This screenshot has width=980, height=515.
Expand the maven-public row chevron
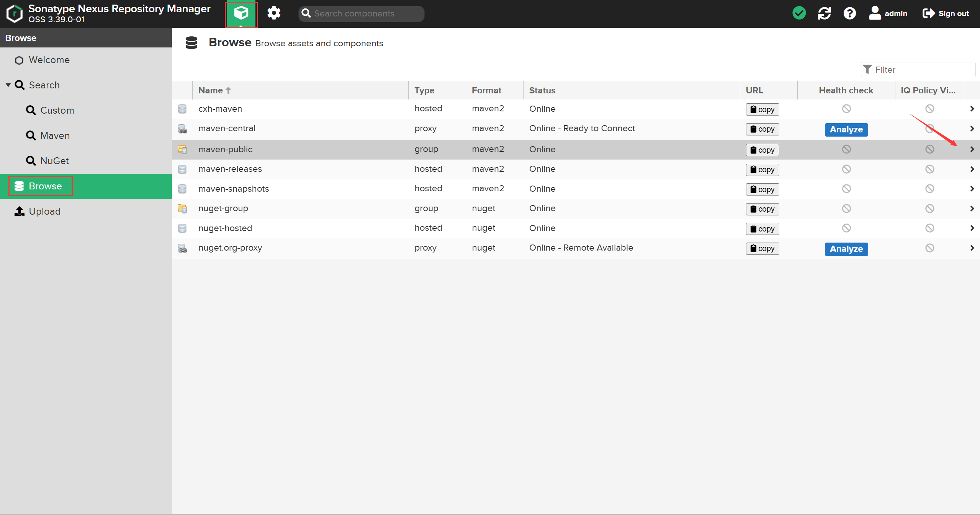coord(972,149)
